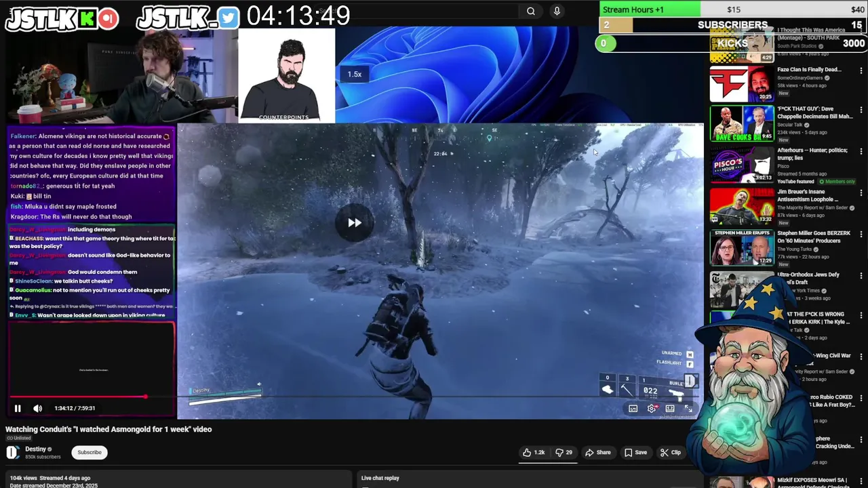Image resolution: width=868 pixels, height=488 pixels.
Task: Click the Counterpoints portrait image
Action: [287, 75]
